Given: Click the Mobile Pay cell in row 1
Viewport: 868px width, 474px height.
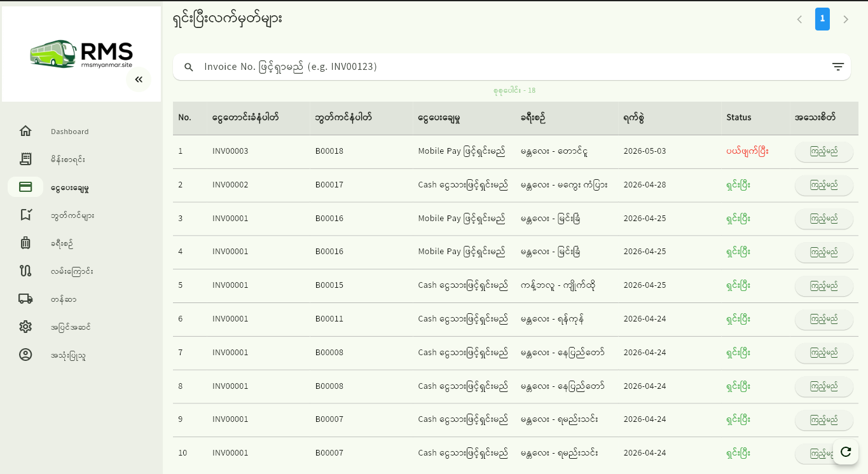Looking at the screenshot, I should pyautogui.click(x=462, y=151).
